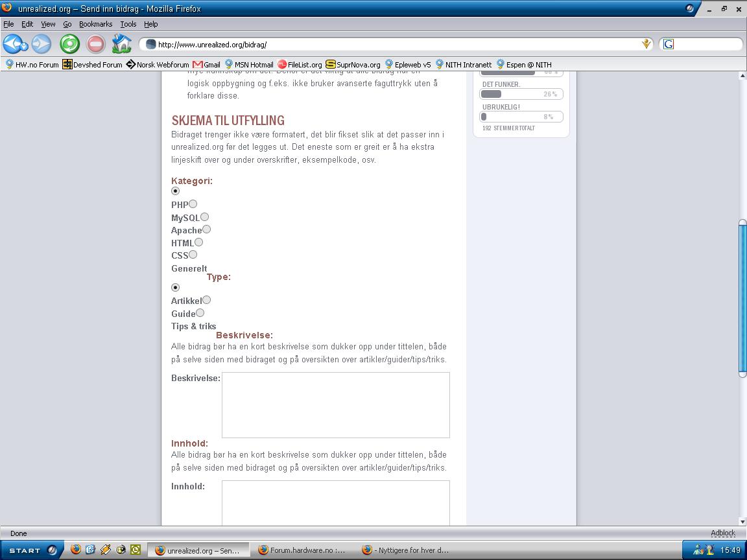Open the Epleweb v5 bookmark
Image resolution: width=747 pixels, height=560 pixels.
coord(408,64)
